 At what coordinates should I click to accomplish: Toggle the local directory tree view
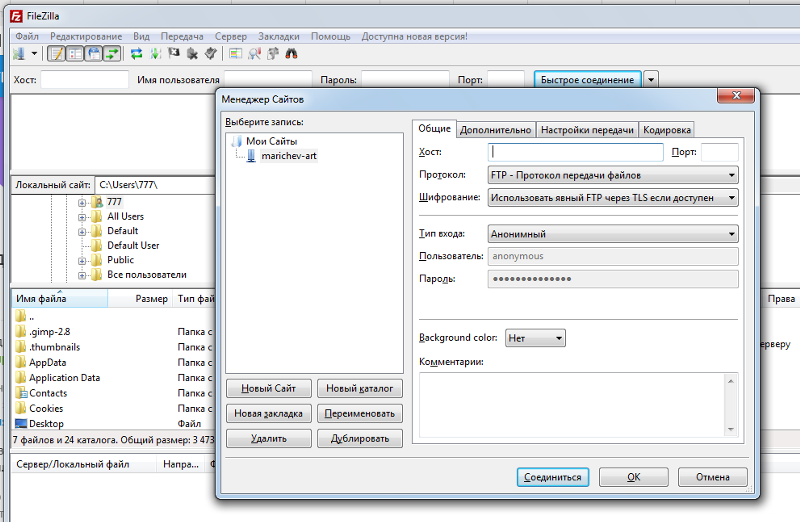(x=75, y=54)
